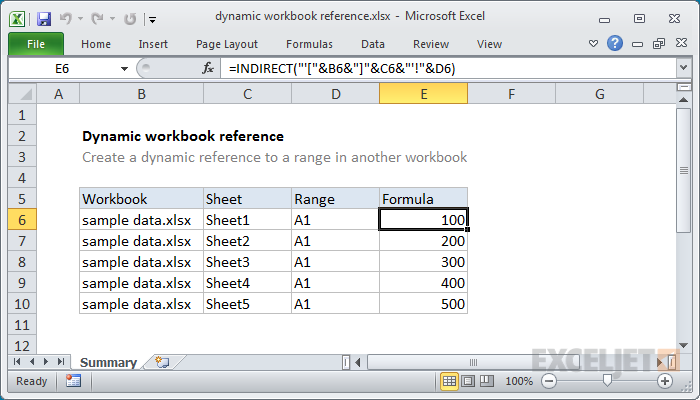Screen dimensions: 700x400
Task: Select cell containing Sheet3
Action: tap(247, 262)
